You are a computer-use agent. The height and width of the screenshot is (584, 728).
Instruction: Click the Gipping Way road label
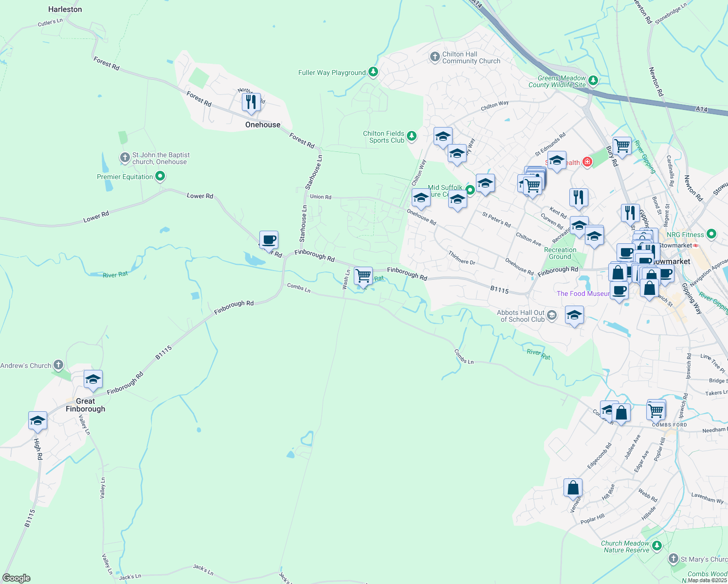(x=692, y=298)
